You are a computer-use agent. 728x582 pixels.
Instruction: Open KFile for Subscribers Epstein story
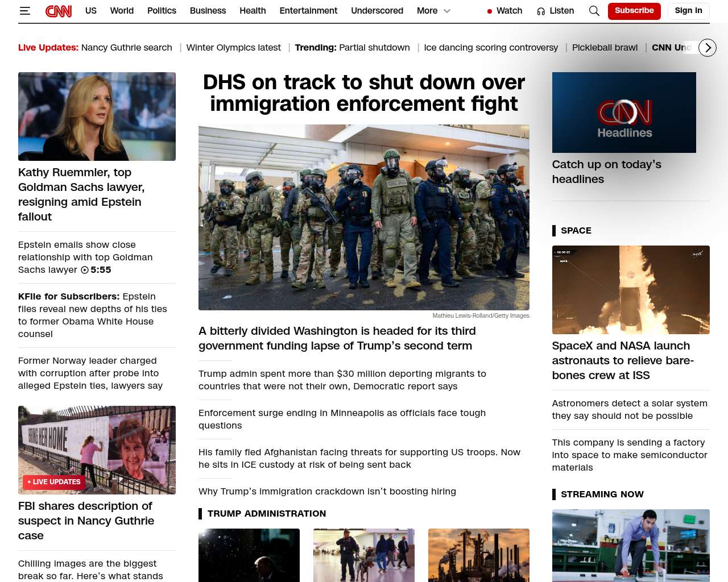click(x=93, y=315)
